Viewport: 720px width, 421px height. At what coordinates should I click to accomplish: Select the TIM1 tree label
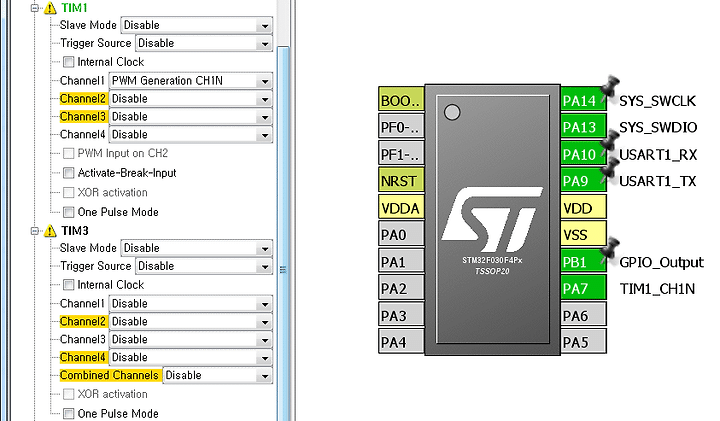(74, 8)
